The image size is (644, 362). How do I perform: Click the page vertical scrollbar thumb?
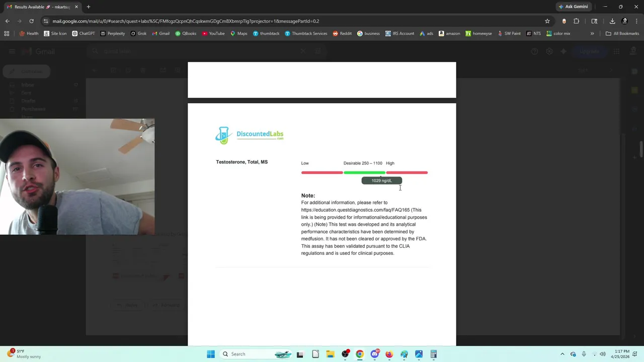click(x=641, y=149)
